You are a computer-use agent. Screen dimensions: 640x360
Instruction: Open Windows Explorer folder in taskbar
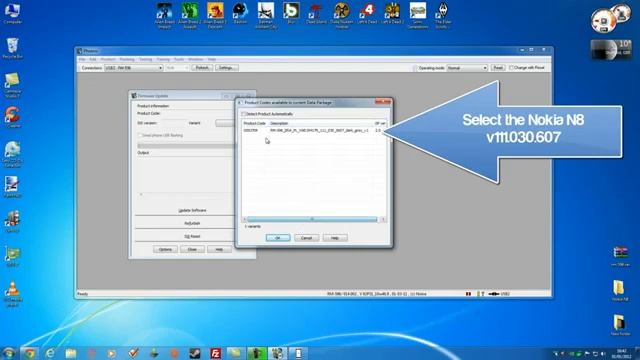pos(71,353)
